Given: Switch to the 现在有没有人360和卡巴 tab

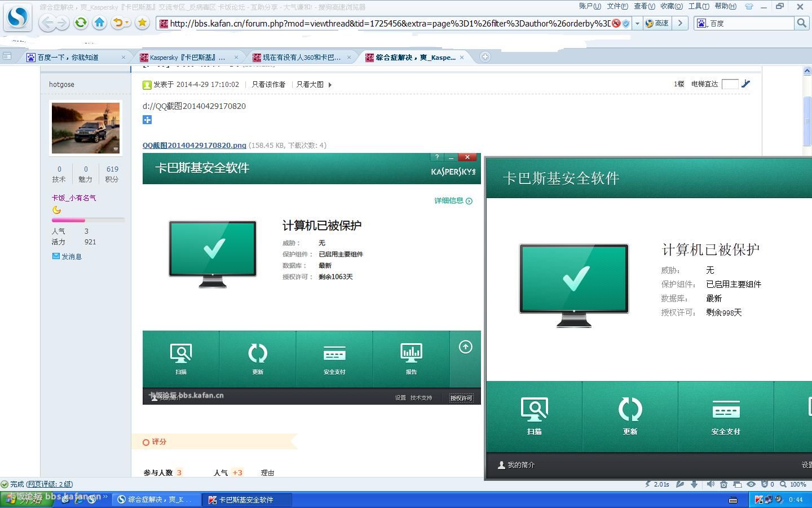Looking at the screenshot, I should click(x=302, y=57).
